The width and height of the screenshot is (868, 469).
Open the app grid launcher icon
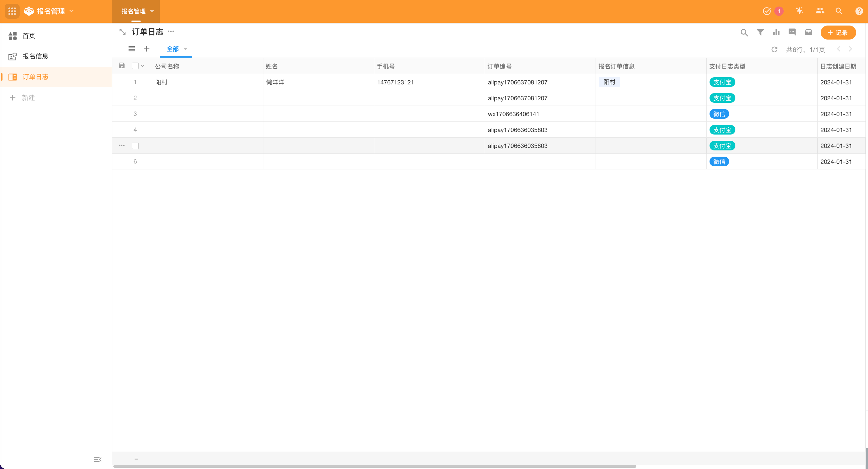[12, 11]
